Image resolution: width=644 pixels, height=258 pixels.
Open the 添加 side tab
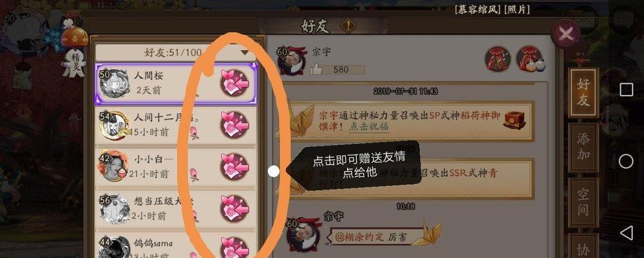point(583,147)
